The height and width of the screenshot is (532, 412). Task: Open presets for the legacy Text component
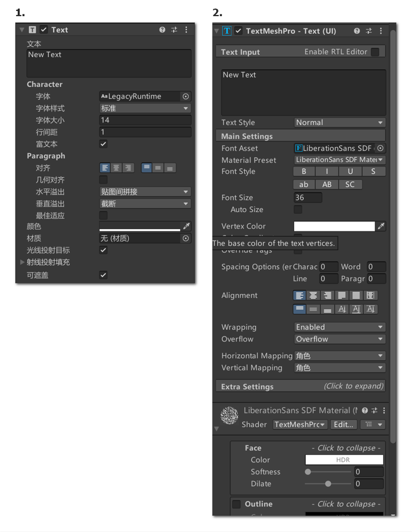coord(174,30)
